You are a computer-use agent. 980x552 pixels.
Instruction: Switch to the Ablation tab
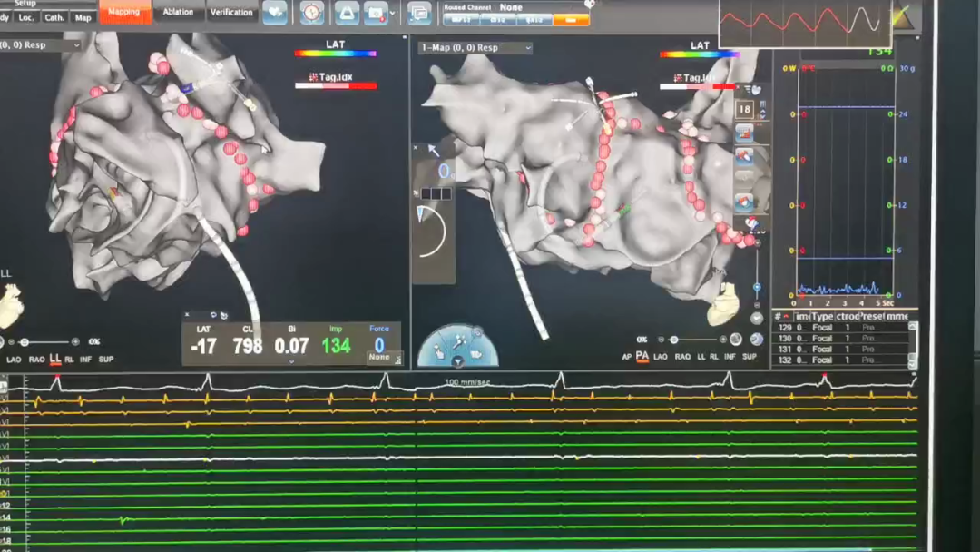click(178, 13)
